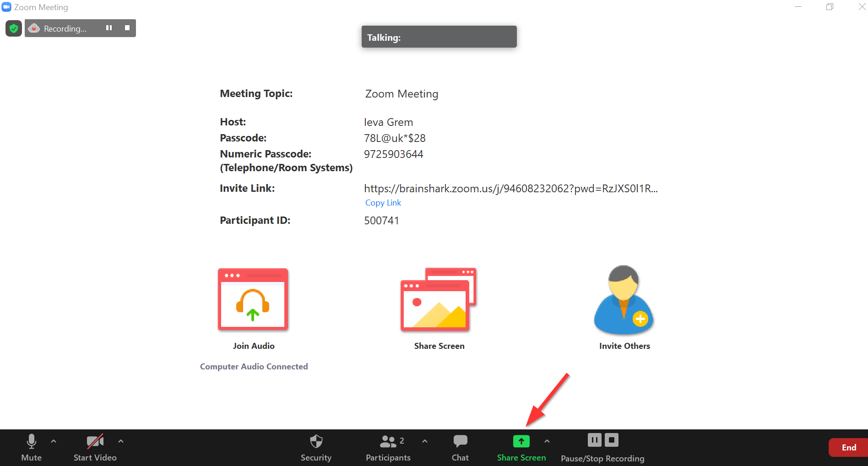This screenshot has width=868, height=466.
Task: Expand arrow next to Participants
Action: click(425, 441)
